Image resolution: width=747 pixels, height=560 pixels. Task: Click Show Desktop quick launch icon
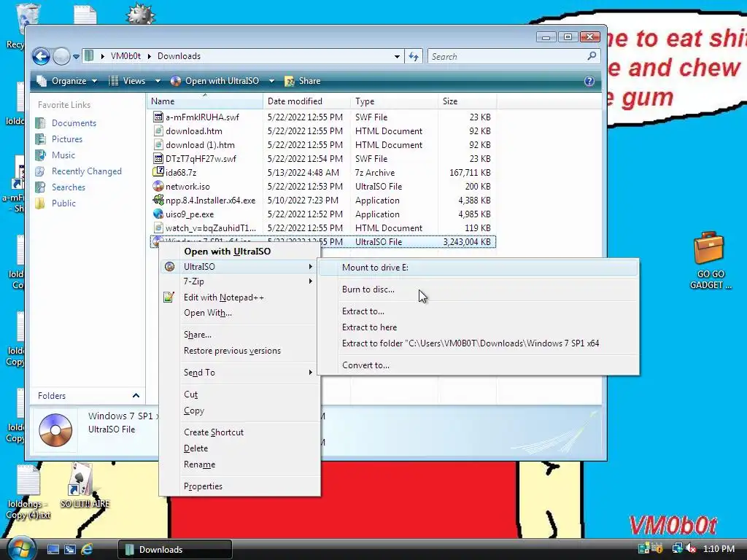[53, 549]
